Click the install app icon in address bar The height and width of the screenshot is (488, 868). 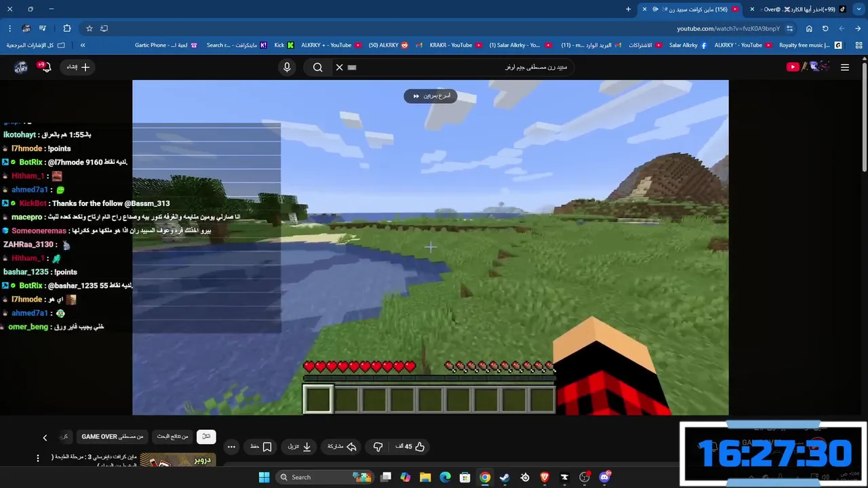coord(104,28)
